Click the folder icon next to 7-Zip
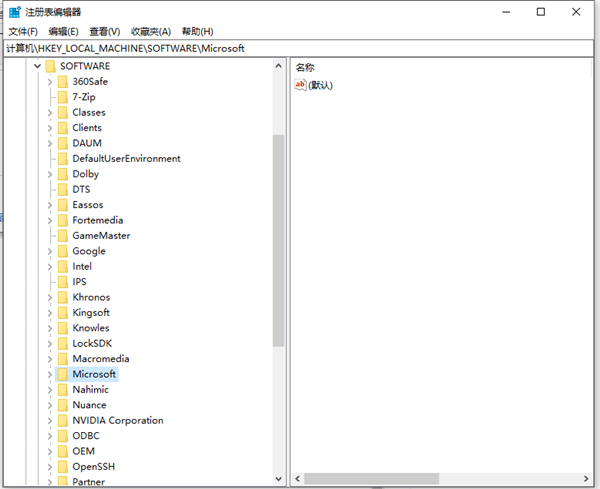The width and height of the screenshot is (600, 489). 62,97
